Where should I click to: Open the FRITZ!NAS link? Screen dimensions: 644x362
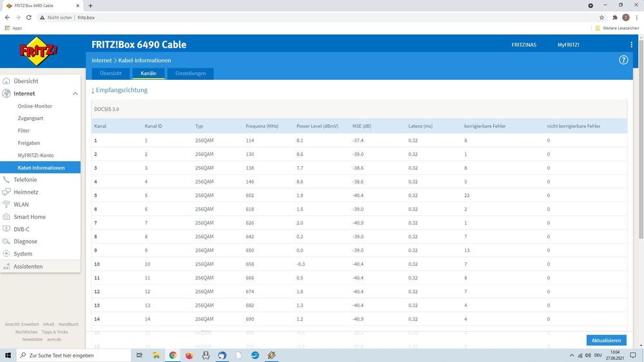[x=523, y=44]
